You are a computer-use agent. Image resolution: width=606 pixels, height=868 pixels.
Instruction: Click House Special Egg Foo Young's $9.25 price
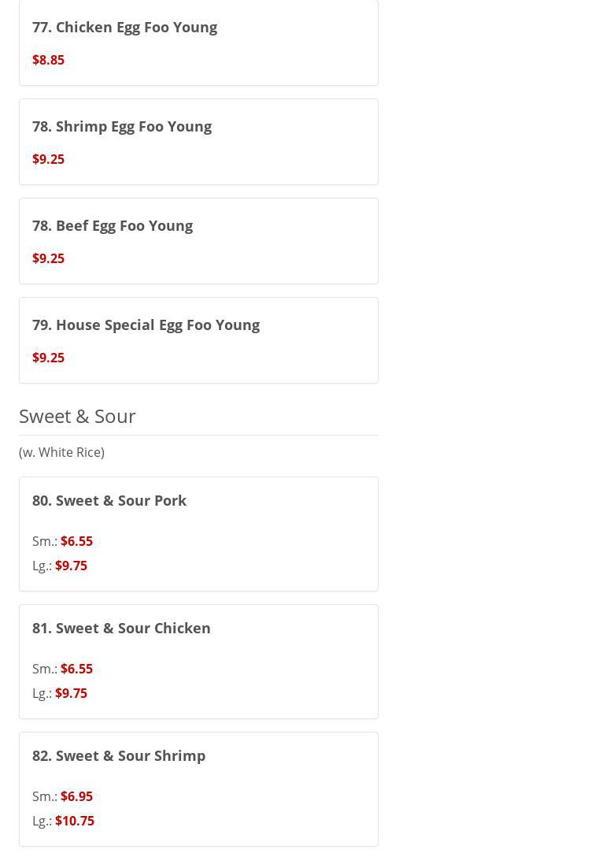(48, 358)
